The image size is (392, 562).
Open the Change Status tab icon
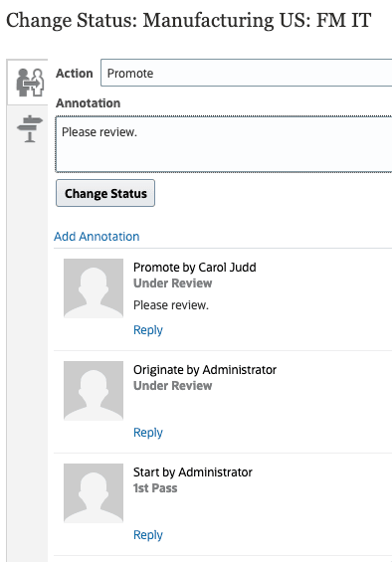point(30,83)
